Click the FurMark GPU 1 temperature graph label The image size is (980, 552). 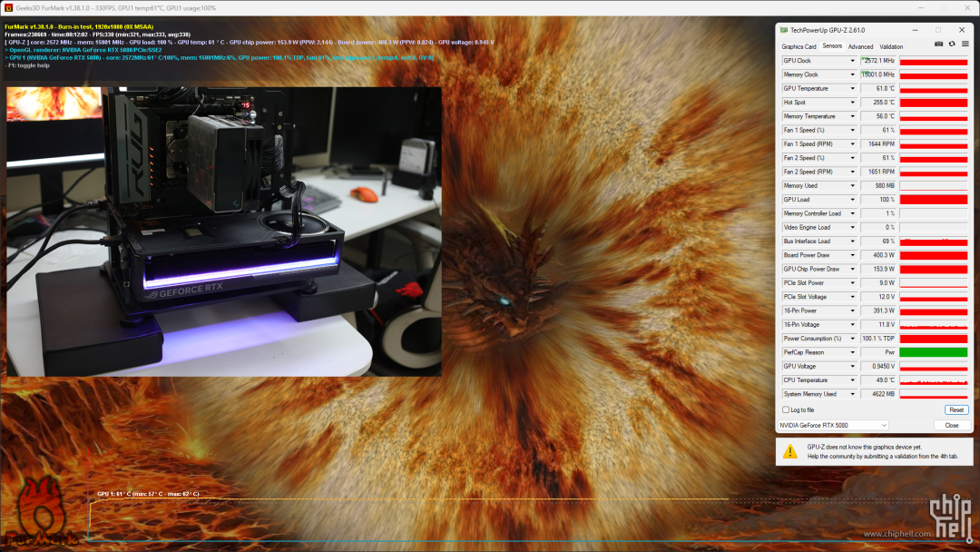(x=148, y=494)
